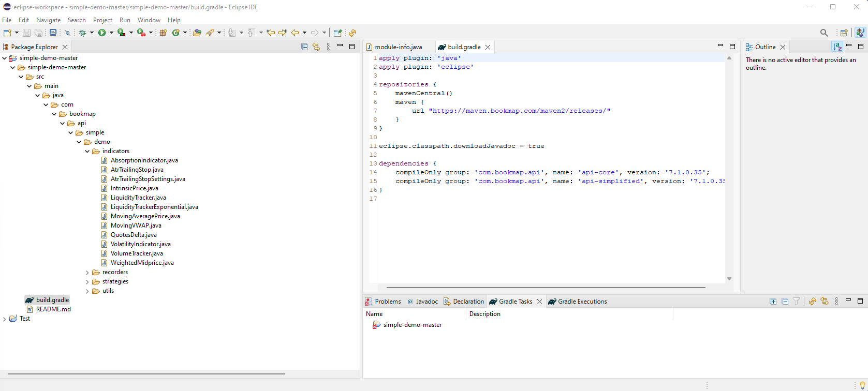Collapse all in Package Explorer
868x391 pixels.
tap(304, 47)
